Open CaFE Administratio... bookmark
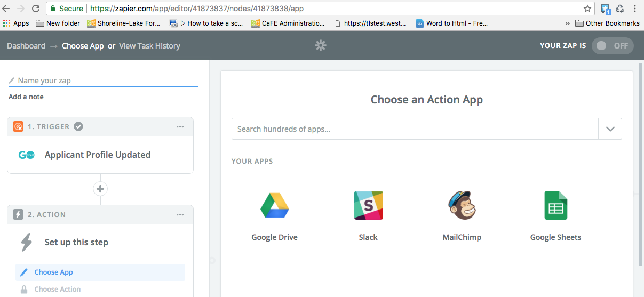 point(288,23)
